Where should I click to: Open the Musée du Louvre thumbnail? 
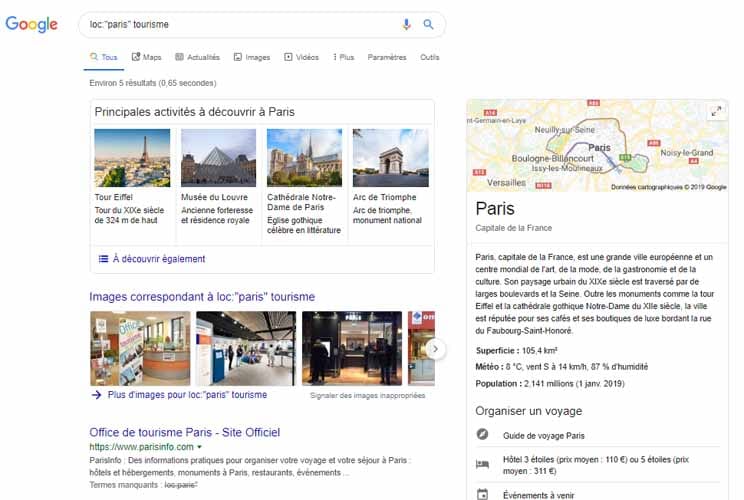click(218, 158)
